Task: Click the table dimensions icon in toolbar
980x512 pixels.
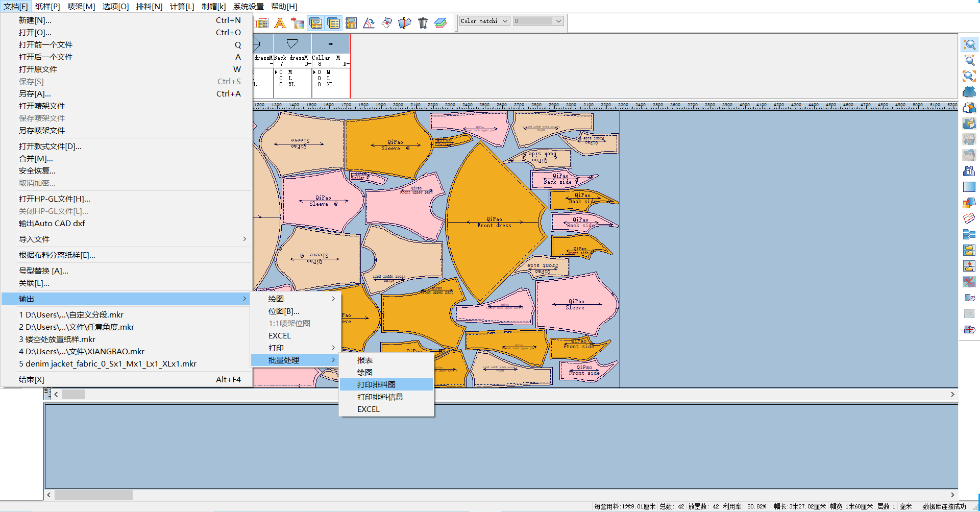Action: tap(262, 23)
